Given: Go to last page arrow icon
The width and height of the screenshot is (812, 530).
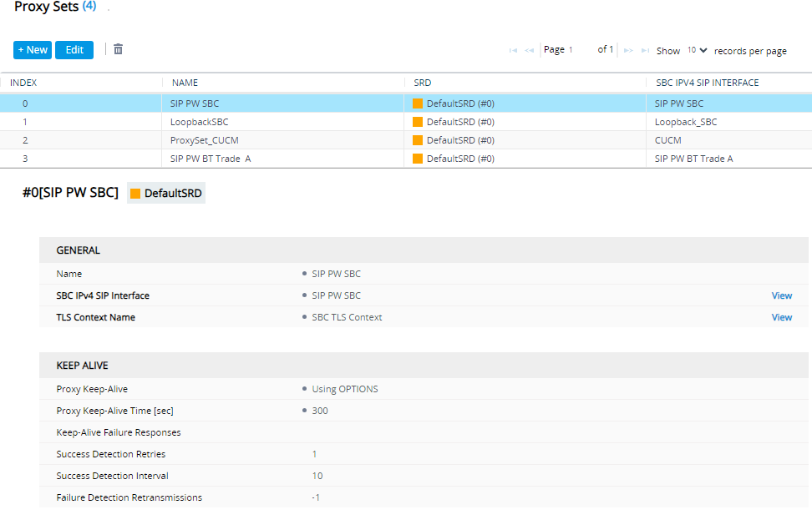Looking at the screenshot, I should pyautogui.click(x=645, y=50).
